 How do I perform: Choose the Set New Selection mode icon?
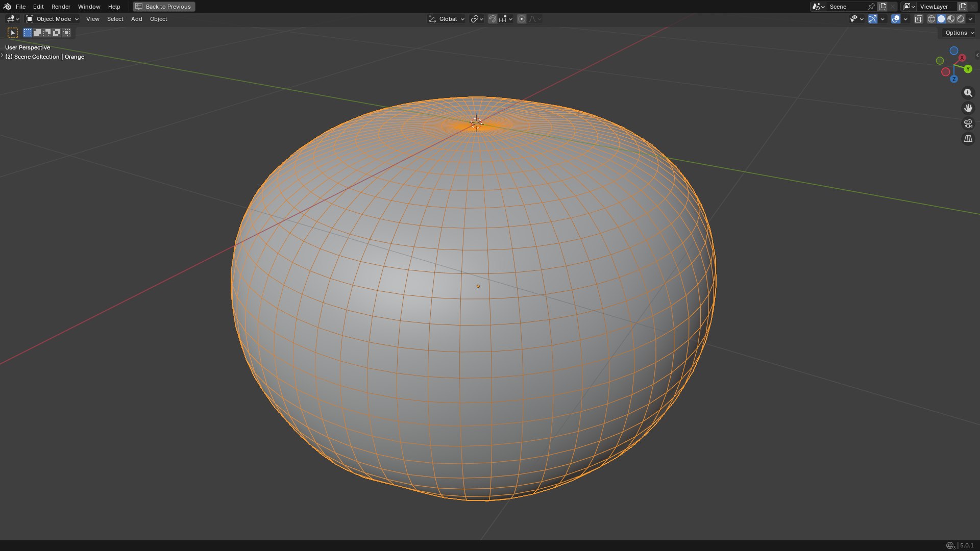tap(28, 33)
